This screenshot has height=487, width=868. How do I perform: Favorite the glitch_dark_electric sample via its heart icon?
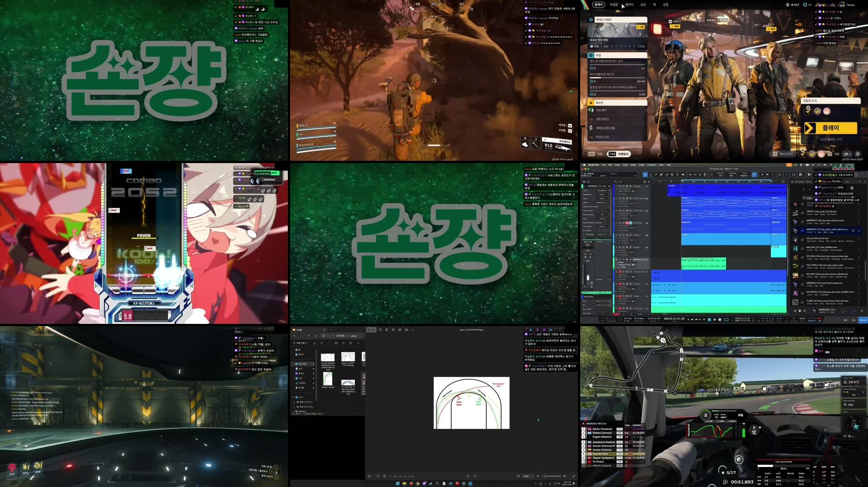[x=853, y=231]
